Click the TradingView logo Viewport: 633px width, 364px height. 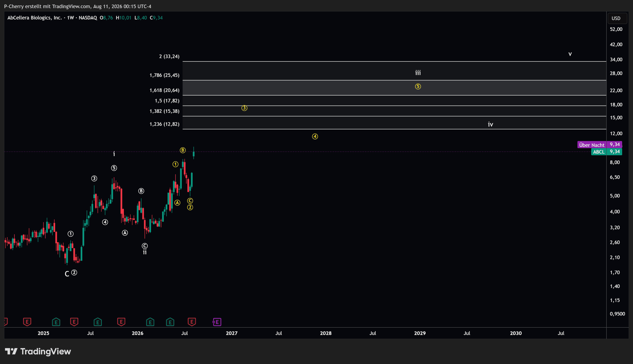(x=38, y=351)
